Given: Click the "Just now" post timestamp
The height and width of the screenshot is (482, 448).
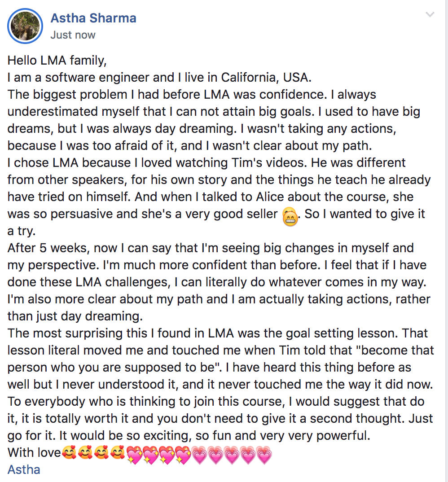Looking at the screenshot, I should click(x=73, y=35).
